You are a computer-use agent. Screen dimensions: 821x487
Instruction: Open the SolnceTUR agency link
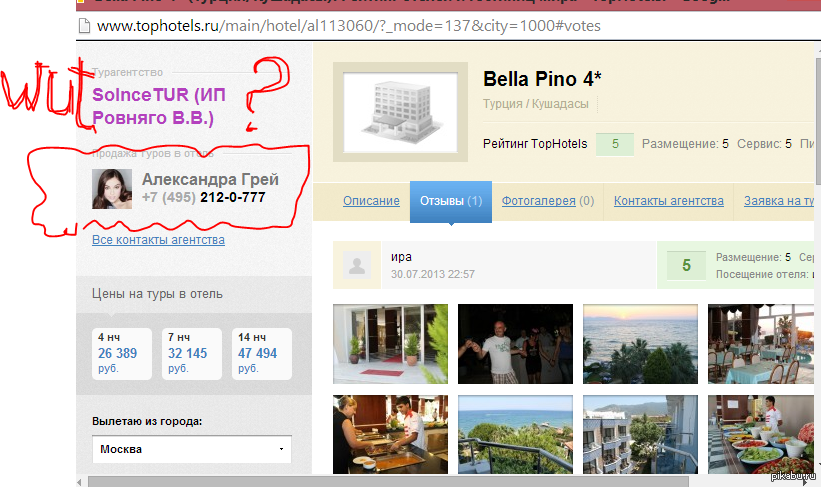coord(159,106)
